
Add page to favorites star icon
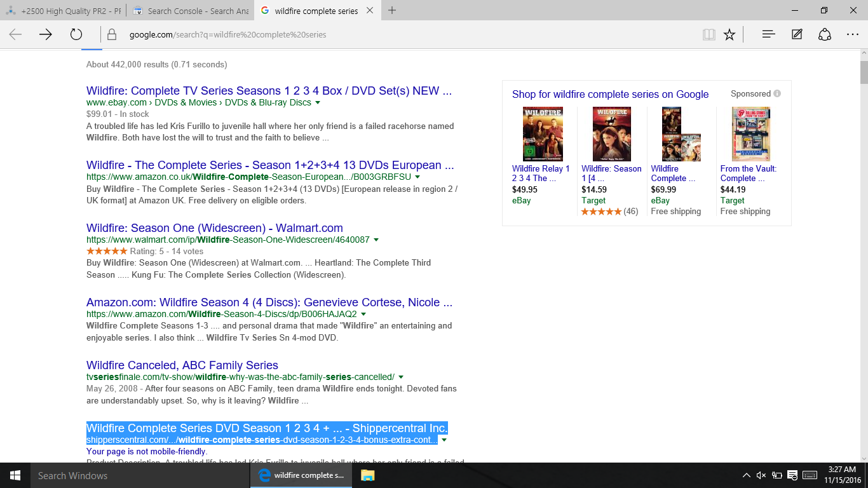point(729,35)
